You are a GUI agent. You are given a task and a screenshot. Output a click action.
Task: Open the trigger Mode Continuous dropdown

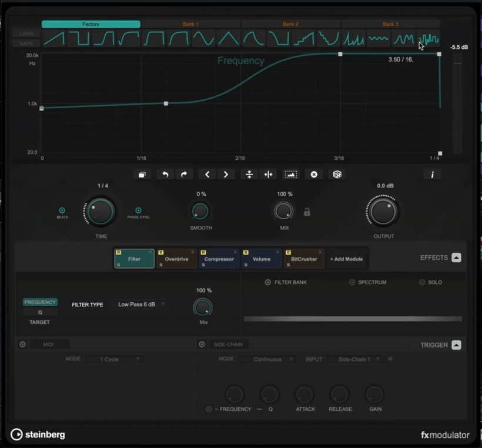(267, 359)
